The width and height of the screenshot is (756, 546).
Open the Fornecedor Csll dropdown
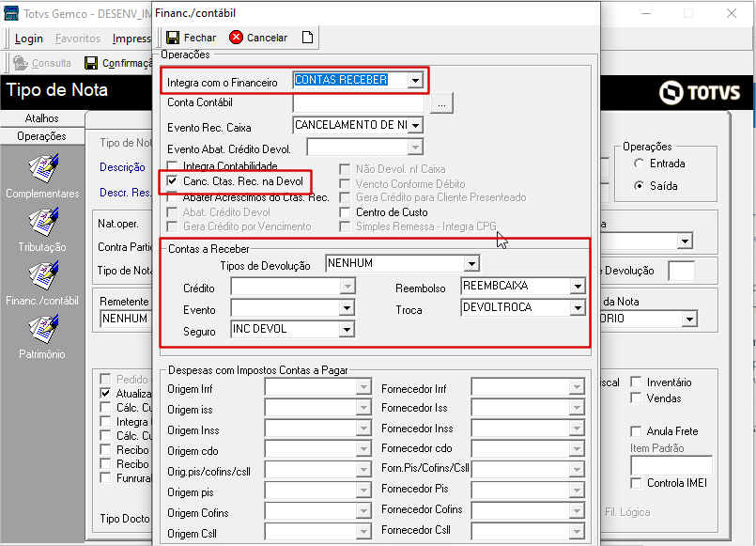(577, 532)
